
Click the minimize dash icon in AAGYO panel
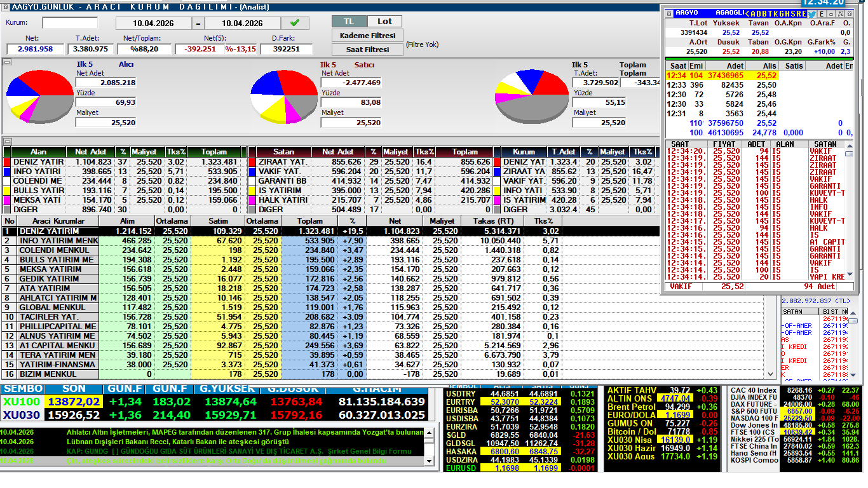831,13
